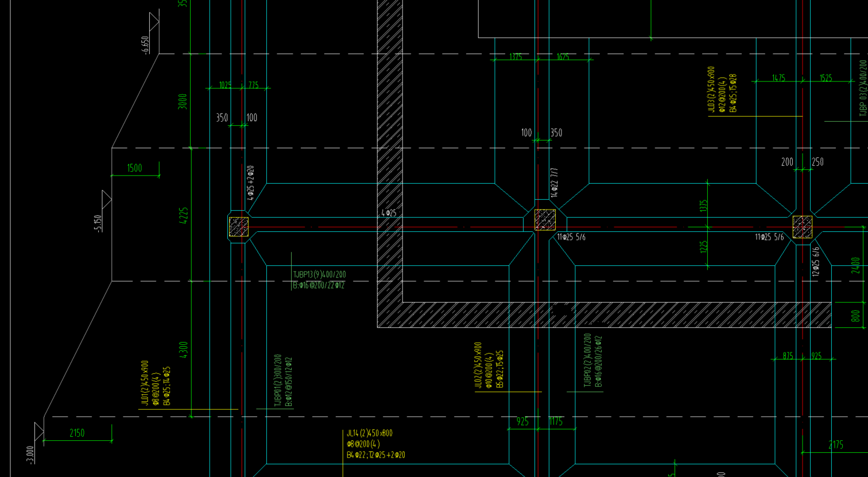The width and height of the screenshot is (868, 477).
Task: Click the 875 dimension text
Action: tap(788, 356)
